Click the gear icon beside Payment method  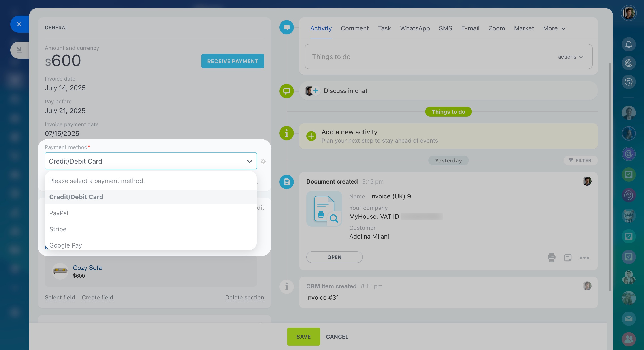[x=263, y=161]
